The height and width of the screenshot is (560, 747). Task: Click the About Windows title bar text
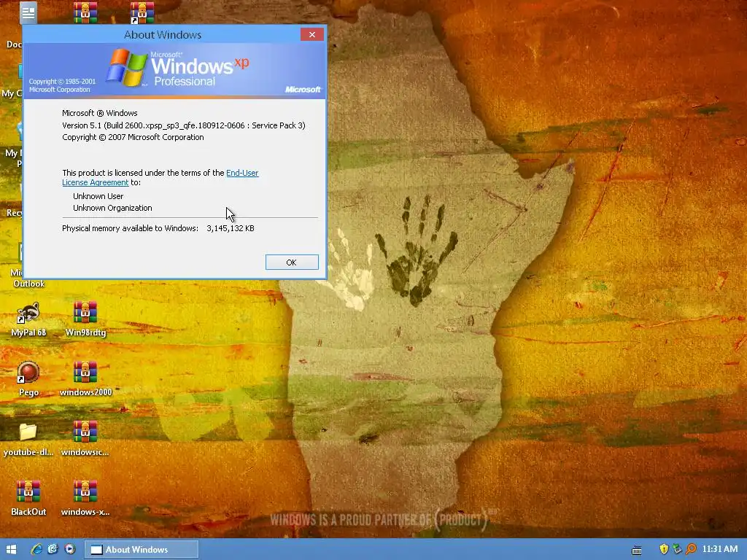tap(163, 35)
